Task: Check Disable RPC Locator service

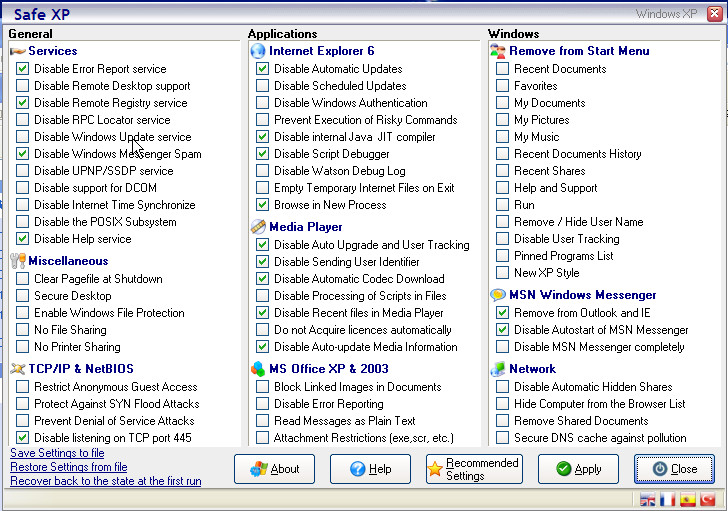Action: click(x=22, y=120)
